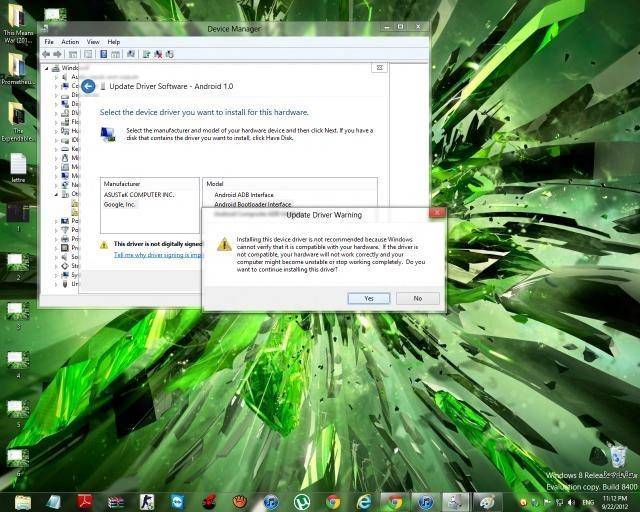Image resolution: width=640 pixels, height=512 pixels.
Task: Select desktop image file named 4
Action: (18, 365)
